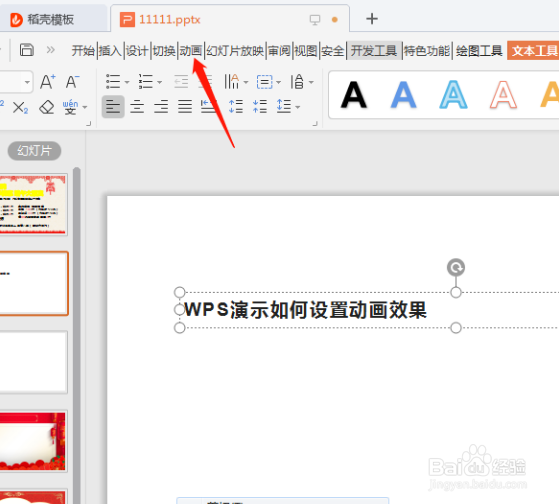Switch to the 切换 tab
The height and width of the screenshot is (504, 559).
[164, 51]
